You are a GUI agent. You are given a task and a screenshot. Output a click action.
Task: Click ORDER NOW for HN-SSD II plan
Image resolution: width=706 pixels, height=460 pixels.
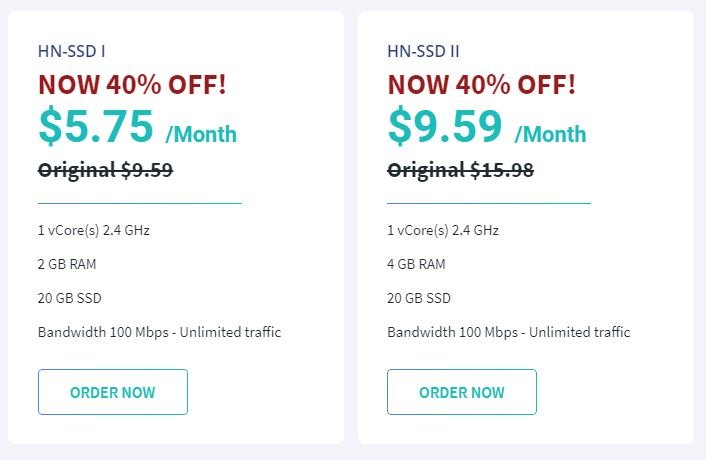[461, 392]
